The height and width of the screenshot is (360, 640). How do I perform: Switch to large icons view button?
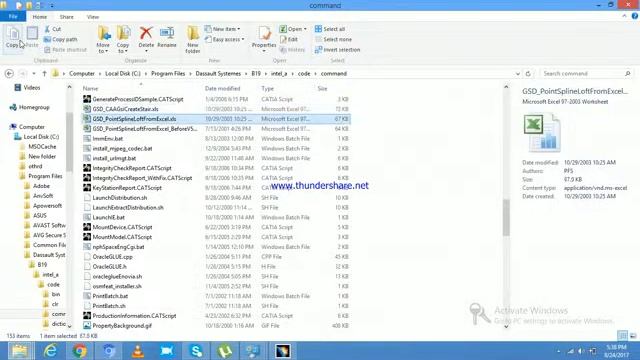(x=633, y=336)
